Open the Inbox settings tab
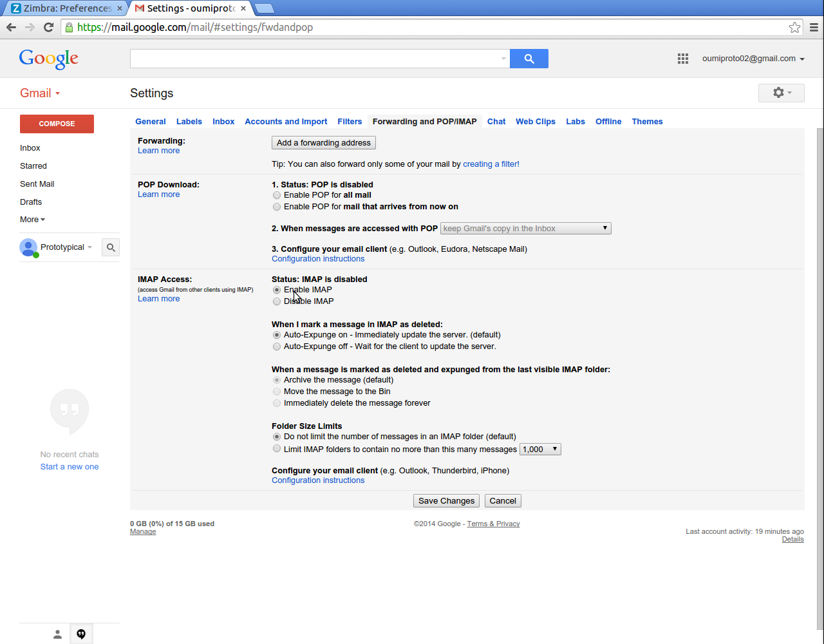 pyautogui.click(x=223, y=122)
